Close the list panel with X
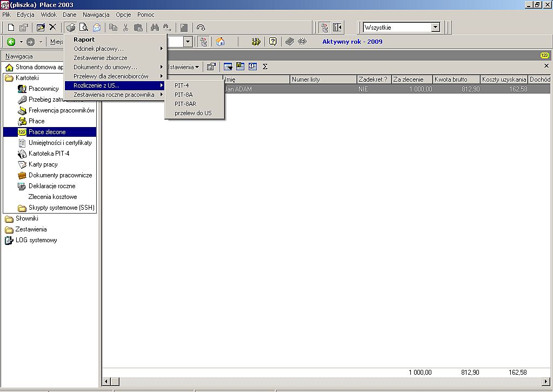This screenshot has height=392, width=553. click(547, 65)
